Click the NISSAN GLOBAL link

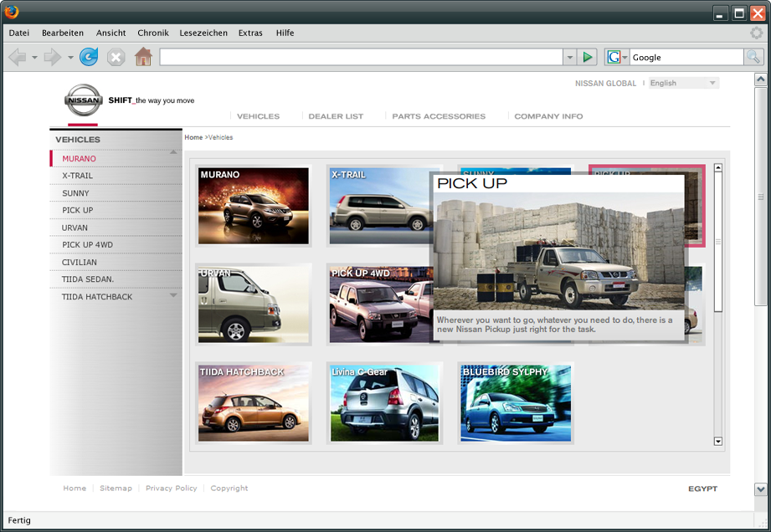606,84
